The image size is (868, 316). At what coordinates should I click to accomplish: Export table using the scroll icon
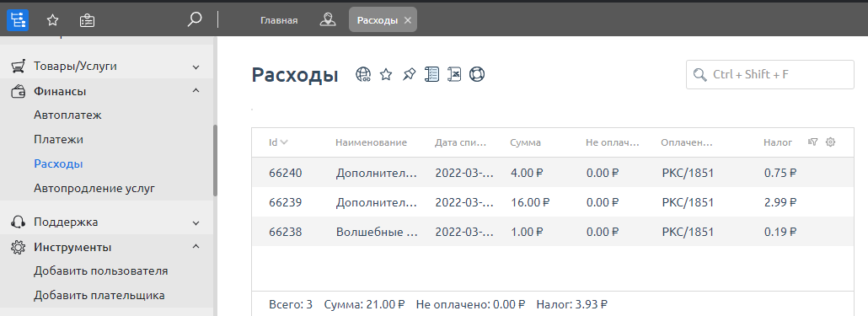pyautogui.click(x=454, y=74)
